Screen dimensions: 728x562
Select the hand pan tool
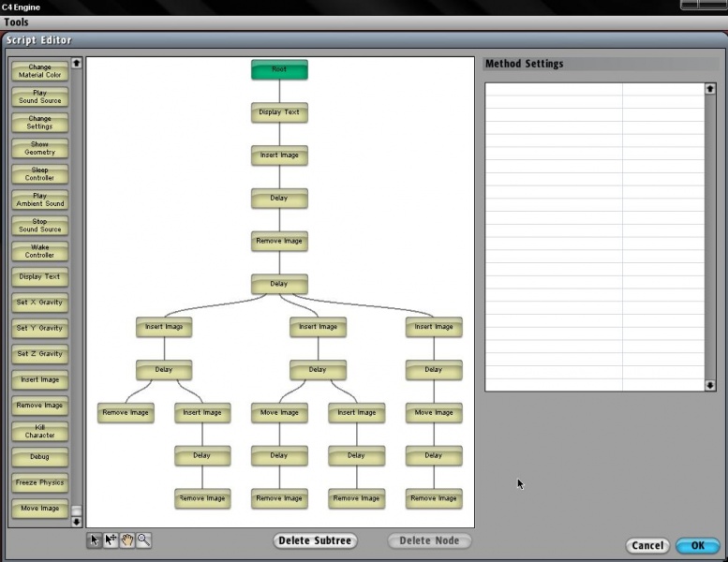pos(127,540)
